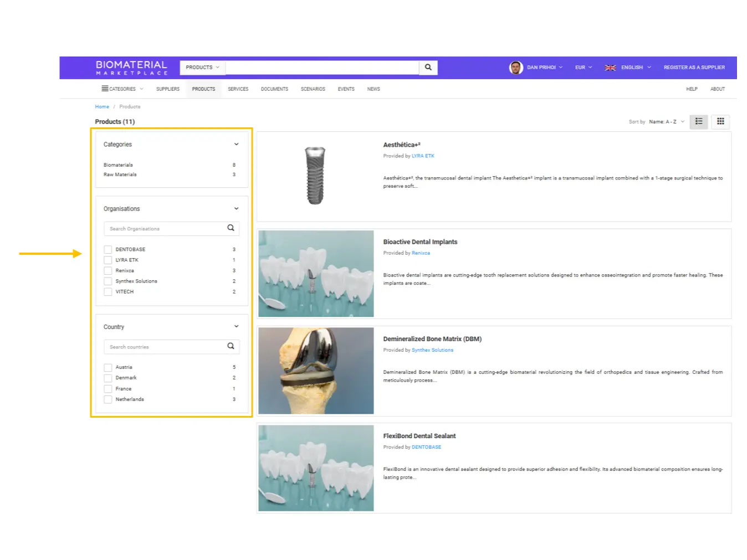Switch to list view layout icon
This screenshot has width=747, height=560.
[699, 121]
